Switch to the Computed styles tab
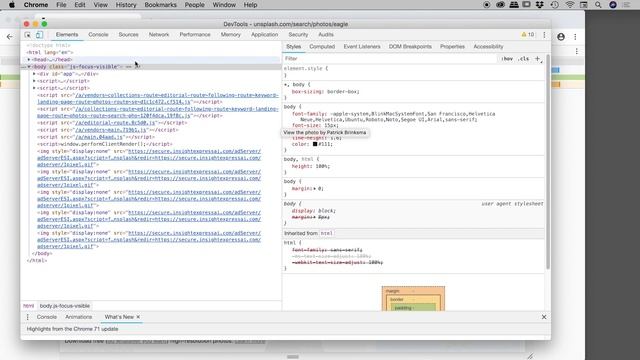640x360 pixels. (x=322, y=47)
